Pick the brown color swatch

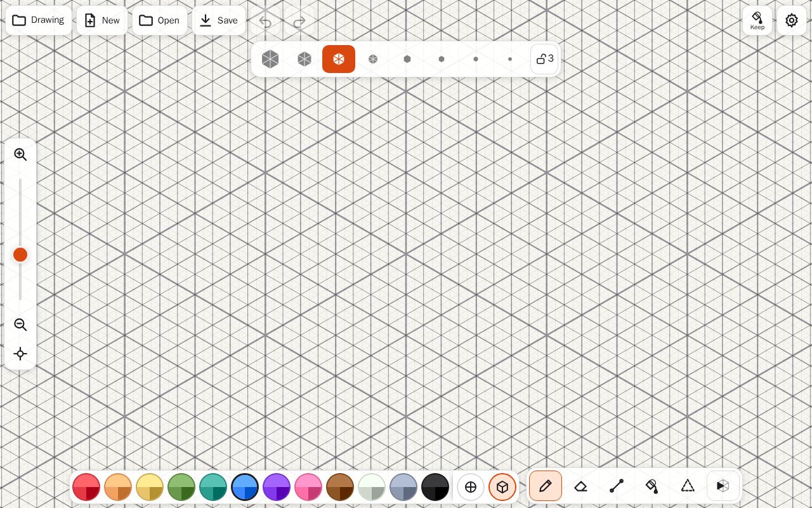[x=340, y=487]
